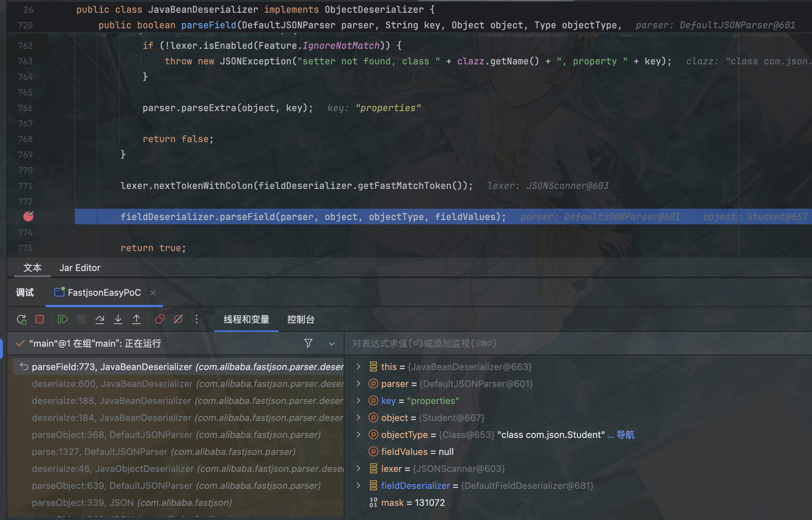Open the thread selector dropdown
The image size is (812, 520).
(x=331, y=343)
